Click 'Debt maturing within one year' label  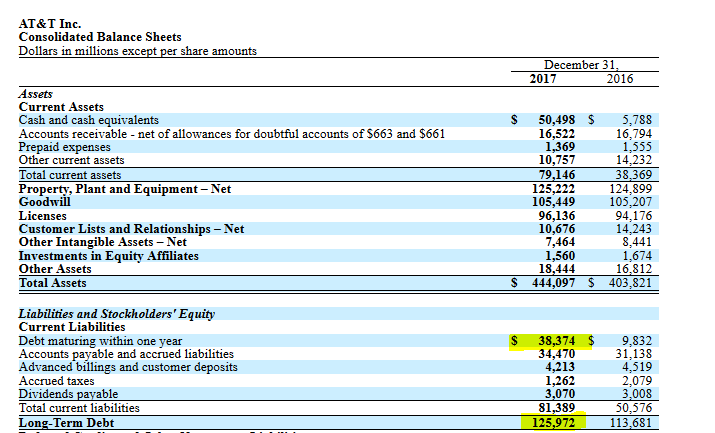(x=100, y=341)
